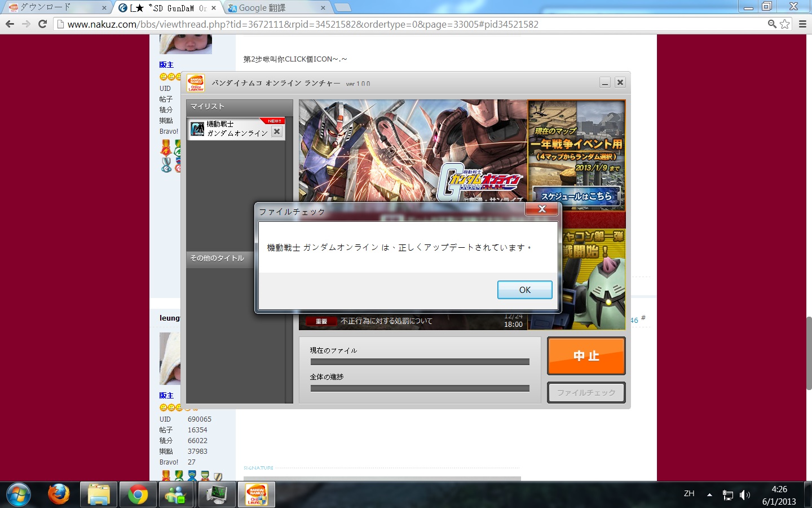The image size is (812, 508).
Task: Minimize the Bandai Namco launcher window
Action: [x=605, y=82]
